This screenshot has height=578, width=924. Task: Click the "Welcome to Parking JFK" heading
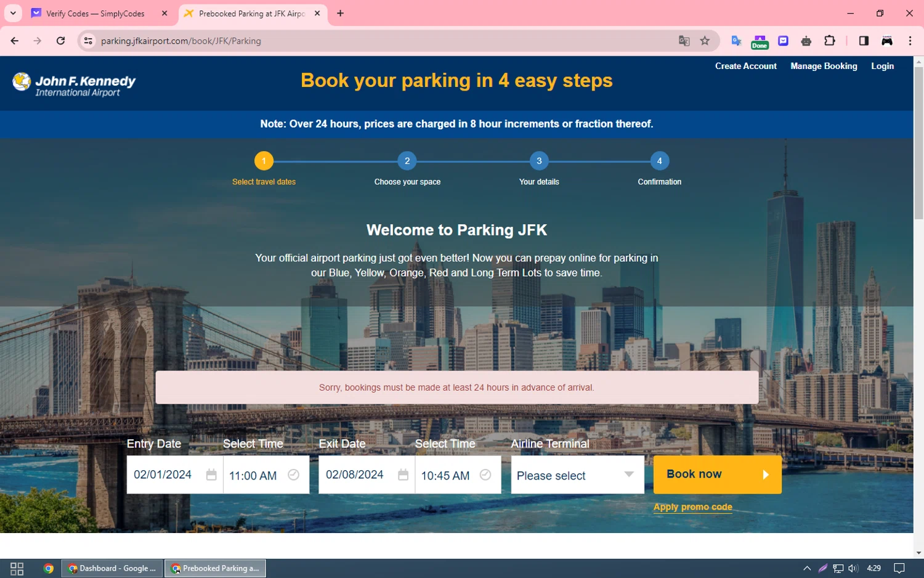tap(456, 230)
